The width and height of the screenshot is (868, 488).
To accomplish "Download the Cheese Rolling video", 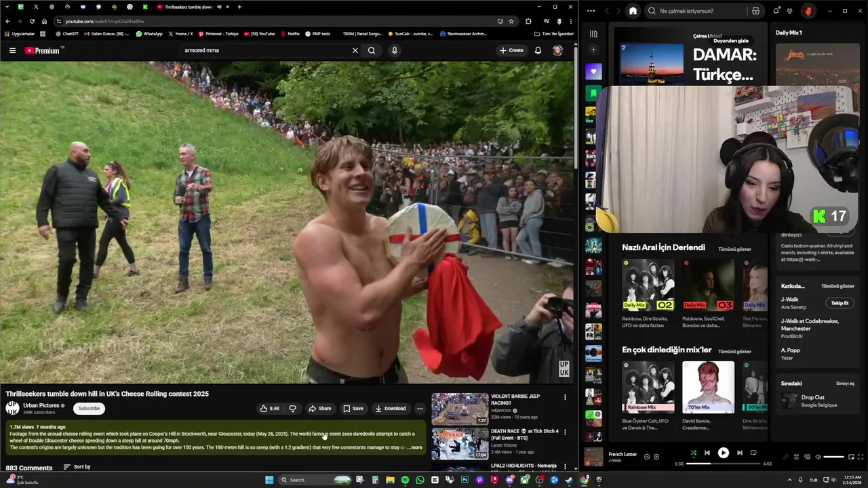I will [391, 409].
